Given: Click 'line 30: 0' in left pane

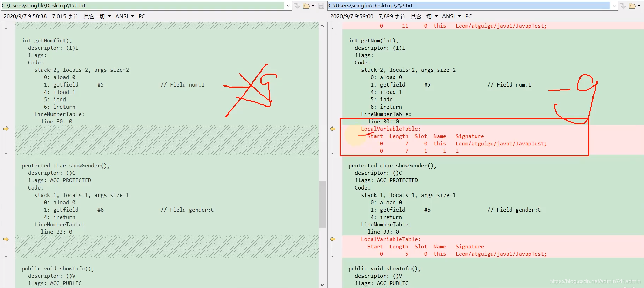Looking at the screenshot, I should (56, 122).
